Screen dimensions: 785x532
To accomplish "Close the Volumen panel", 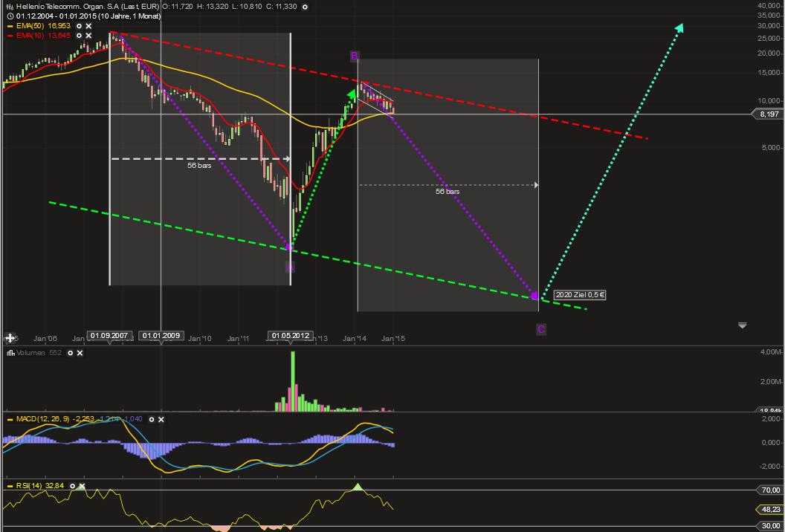I will tap(80, 354).
